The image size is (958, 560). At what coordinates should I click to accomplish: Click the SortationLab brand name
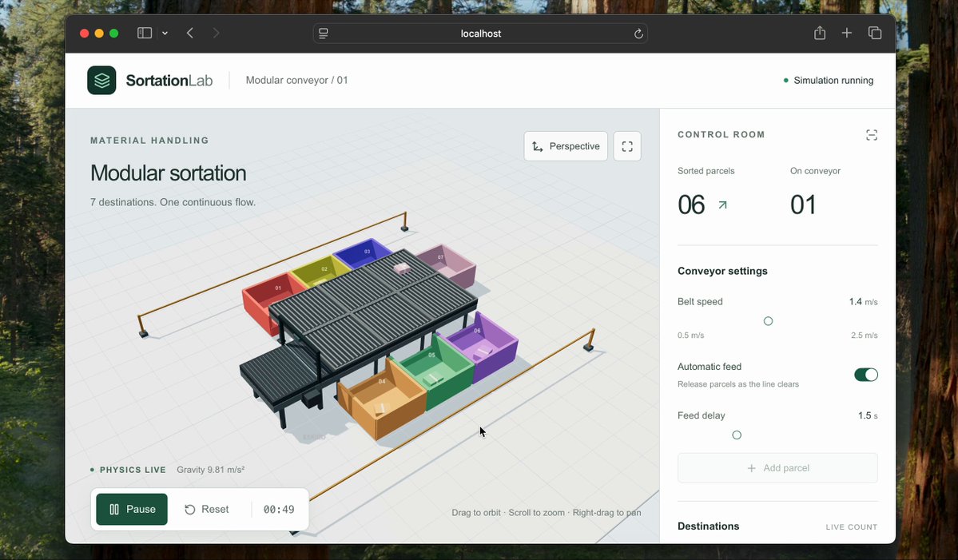pyautogui.click(x=169, y=80)
